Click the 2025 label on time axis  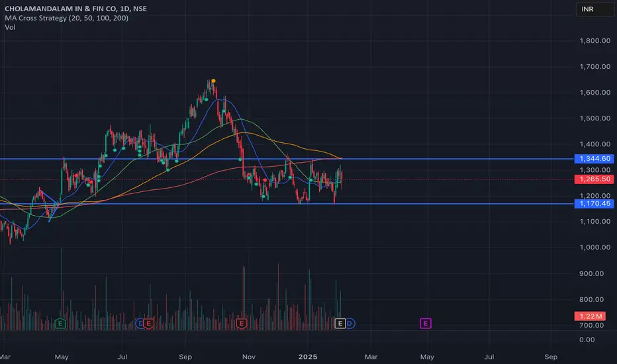(x=308, y=357)
